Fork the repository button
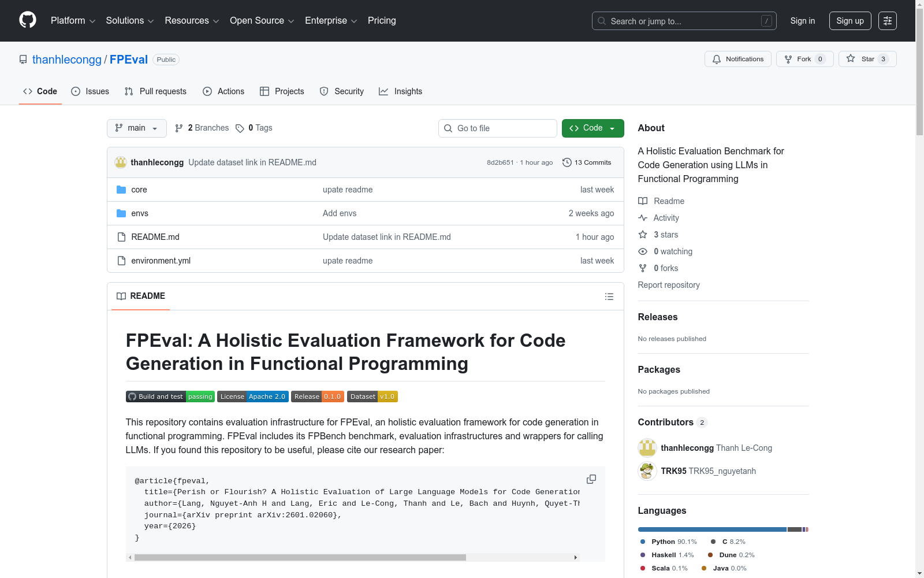924x578 pixels. click(x=805, y=59)
